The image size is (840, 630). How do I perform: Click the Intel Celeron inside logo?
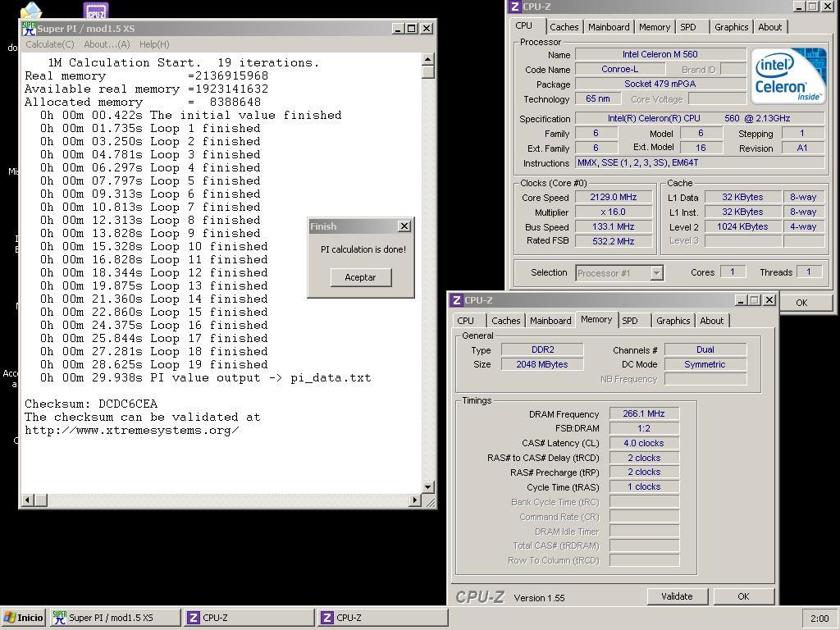[788, 77]
